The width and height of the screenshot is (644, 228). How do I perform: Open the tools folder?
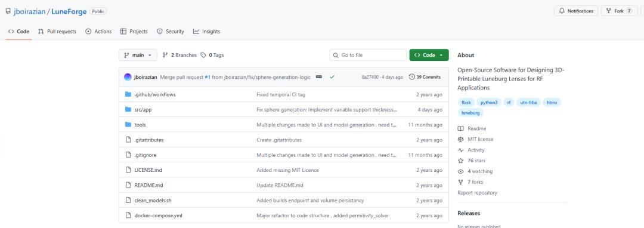click(140, 125)
